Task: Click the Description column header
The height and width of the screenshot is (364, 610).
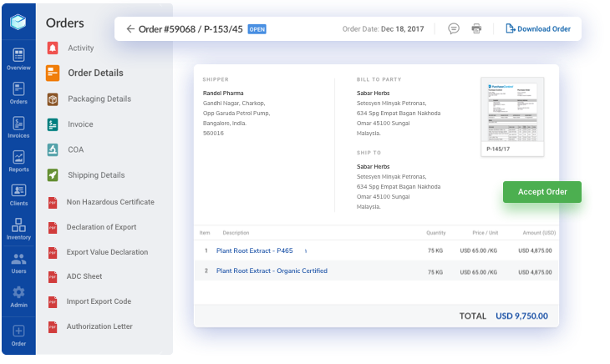Action: [236, 233]
